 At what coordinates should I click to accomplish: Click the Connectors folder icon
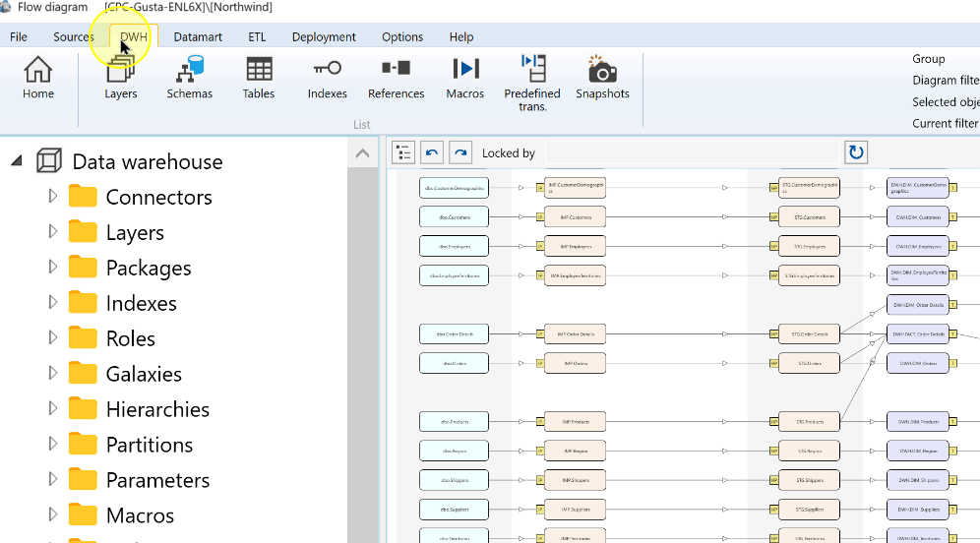click(83, 196)
